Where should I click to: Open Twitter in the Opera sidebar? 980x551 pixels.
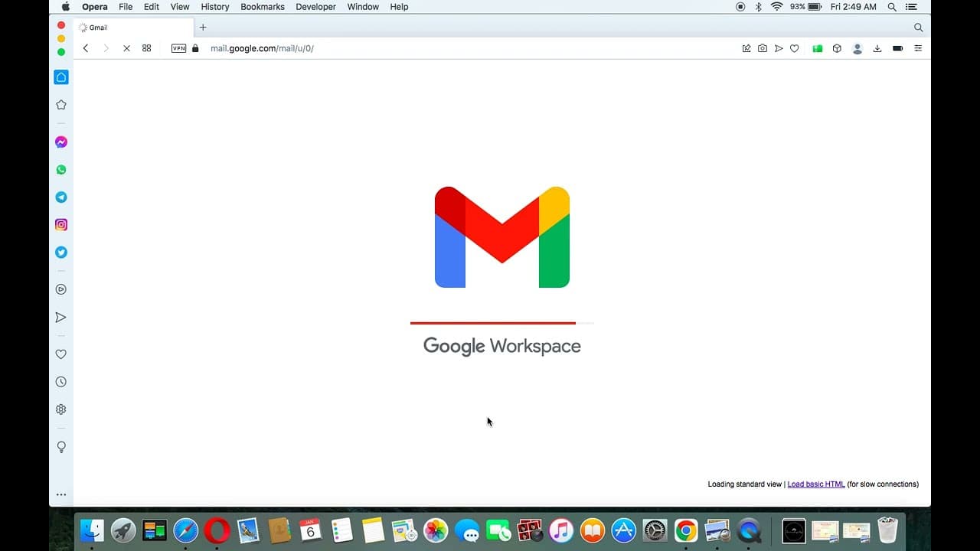61,253
